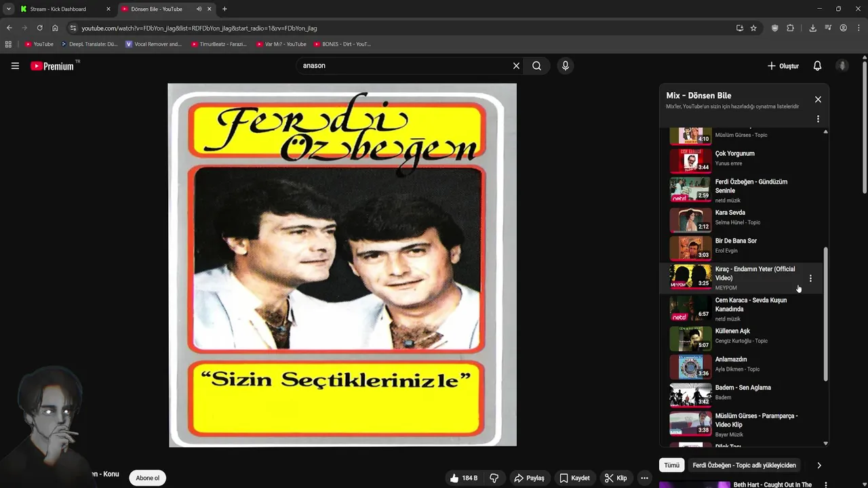Viewport: 868px width, 488px height.
Task: Open the DeepL Translate bookmark
Action: (x=89, y=44)
